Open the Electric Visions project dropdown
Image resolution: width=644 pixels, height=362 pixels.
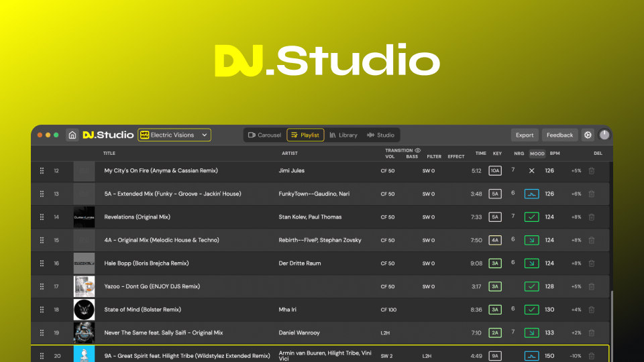coord(174,135)
